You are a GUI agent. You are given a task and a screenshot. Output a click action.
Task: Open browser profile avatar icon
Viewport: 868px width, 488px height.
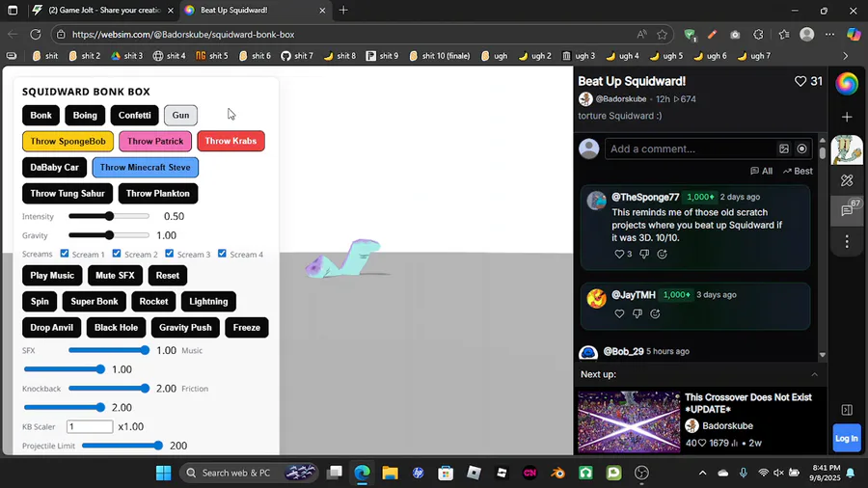click(x=807, y=35)
